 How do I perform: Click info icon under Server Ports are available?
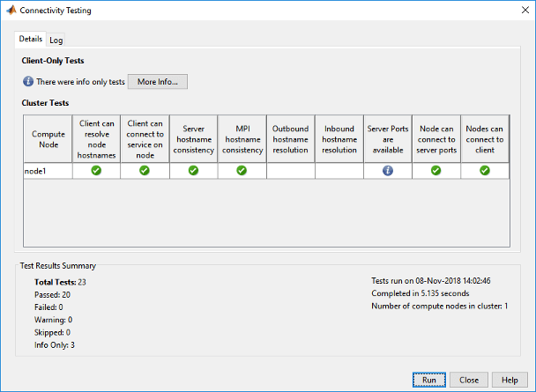pos(387,171)
